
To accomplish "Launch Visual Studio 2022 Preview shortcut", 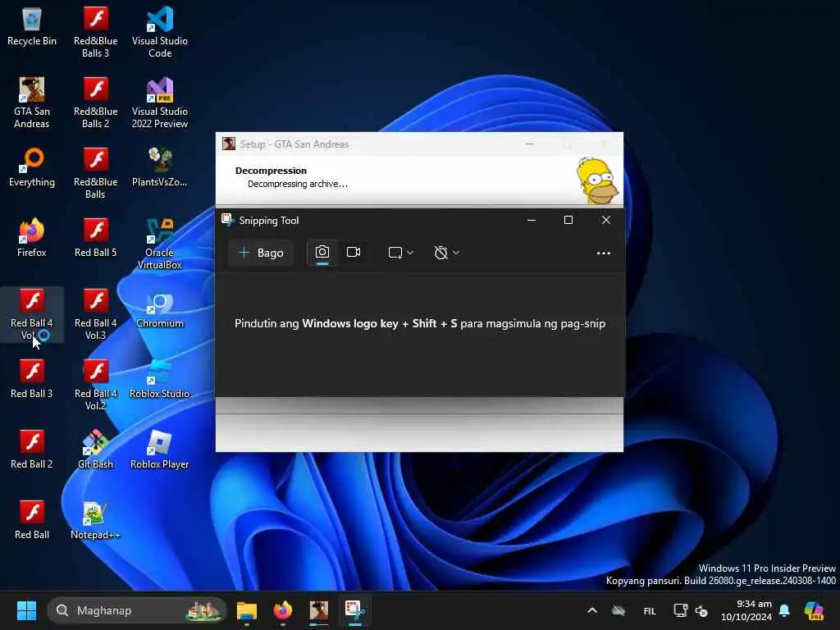I will (x=160, y=103).
